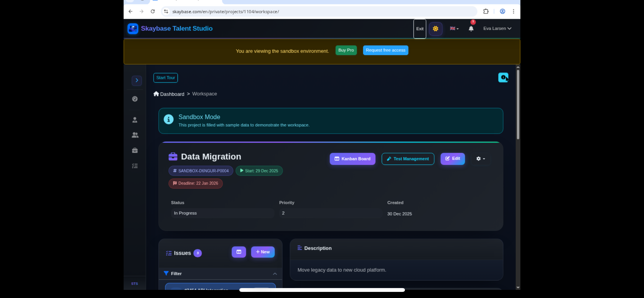Click the Request free access button
The width and height of the screenshot is (644, 298).
(x=385, y=50)
